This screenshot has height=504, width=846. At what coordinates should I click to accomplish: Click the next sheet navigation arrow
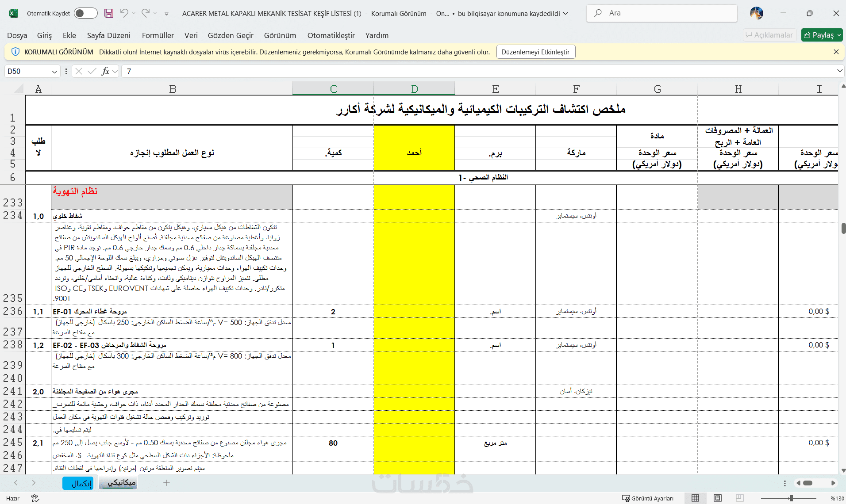click(34, 483)
